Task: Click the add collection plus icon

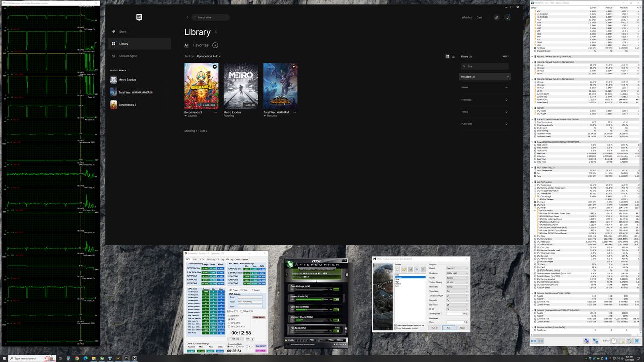Action: [215, 45]
